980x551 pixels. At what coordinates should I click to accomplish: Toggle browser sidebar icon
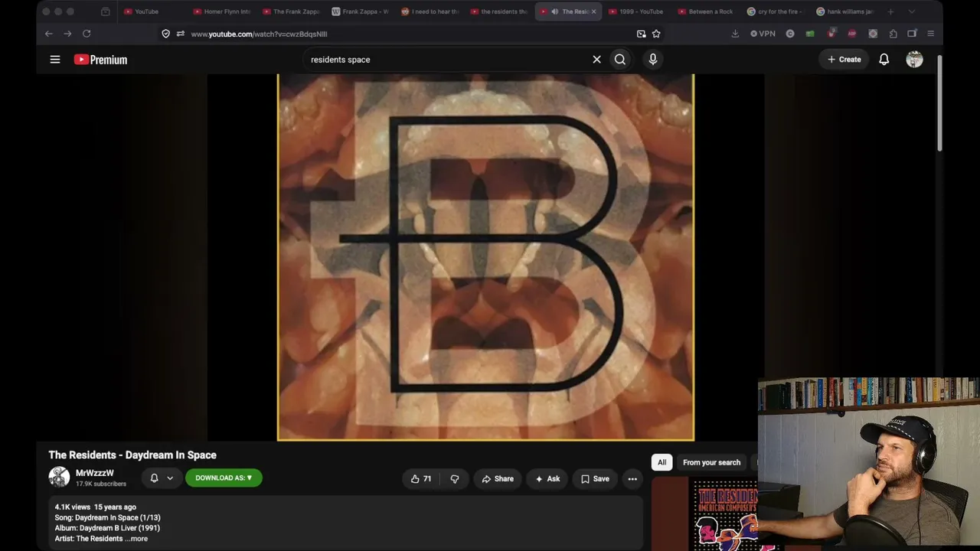912,34
